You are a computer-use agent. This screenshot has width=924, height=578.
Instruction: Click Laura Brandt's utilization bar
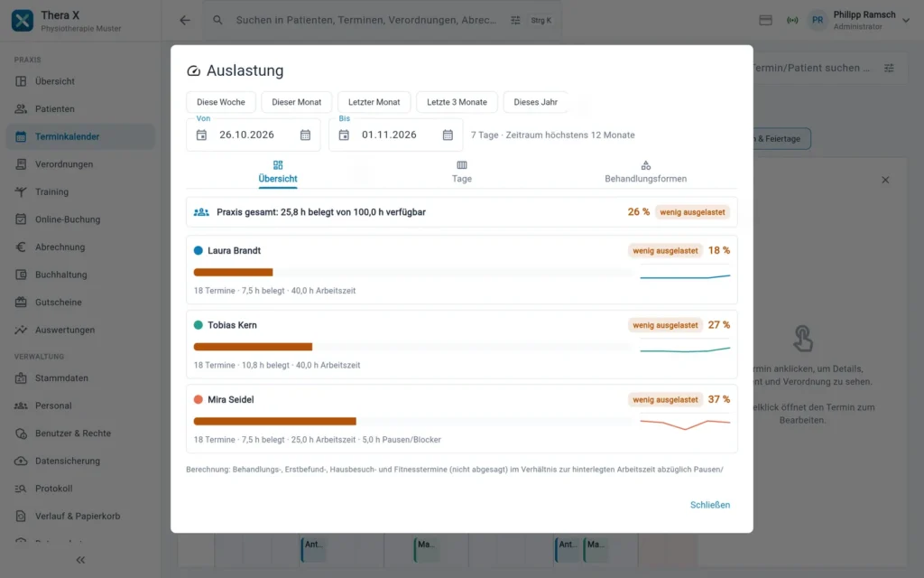413,273
